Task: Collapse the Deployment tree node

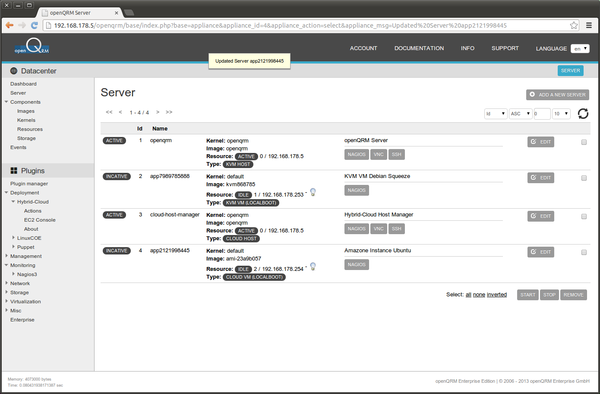Action: pos(7,192)
